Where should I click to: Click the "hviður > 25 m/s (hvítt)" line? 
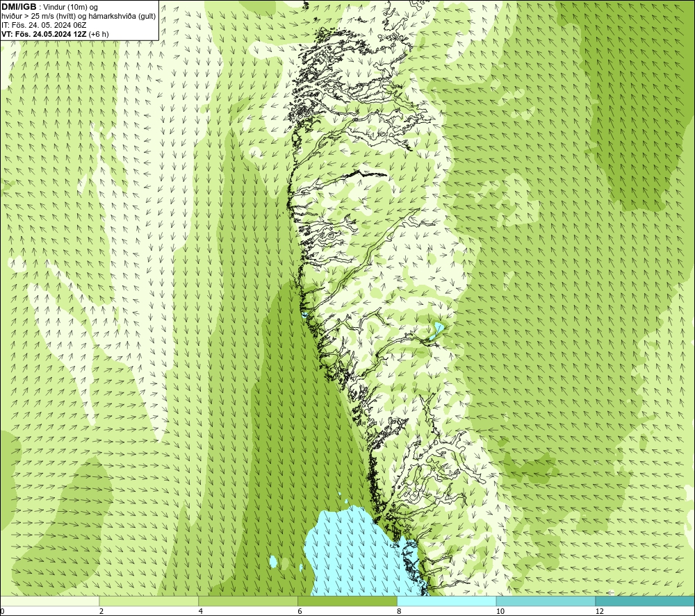[79, 16]
